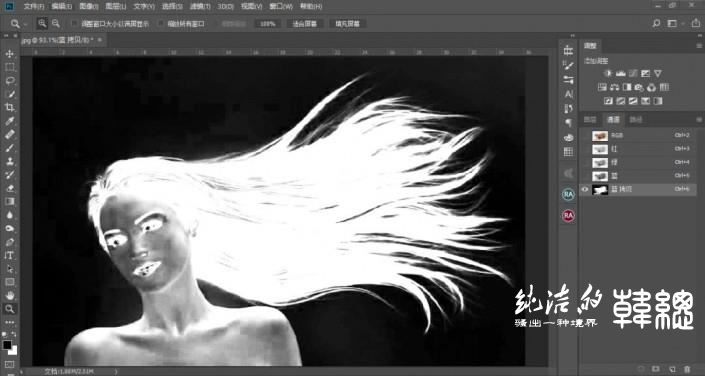Show the RGB composite channel visibility box

tap(585, 135)
